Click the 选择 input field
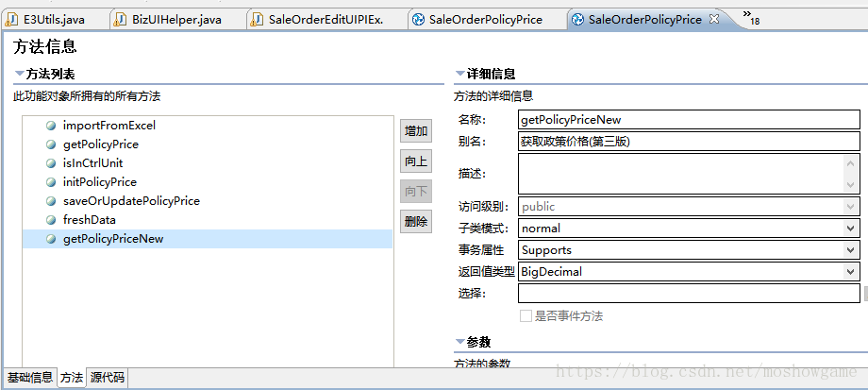This screenshot has height=390, width=868. pyautogui.click(x=689, y=293)
